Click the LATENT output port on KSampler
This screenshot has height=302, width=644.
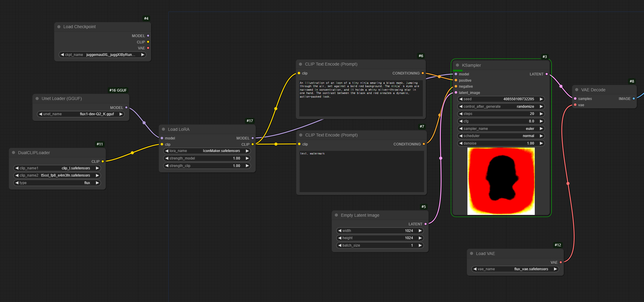click(547, 74)
